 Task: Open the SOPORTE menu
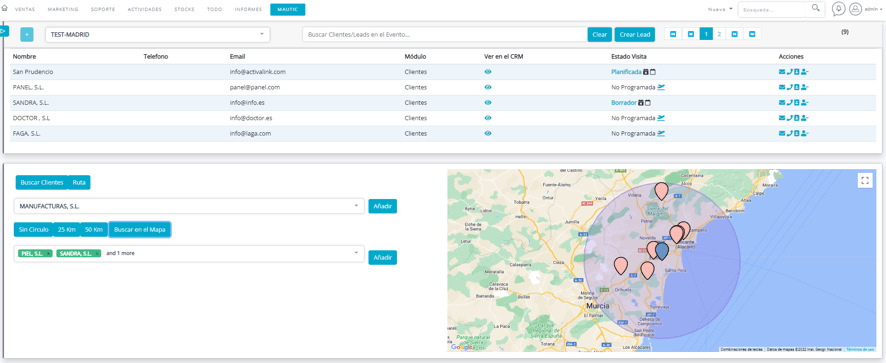[x=103, y=10]
